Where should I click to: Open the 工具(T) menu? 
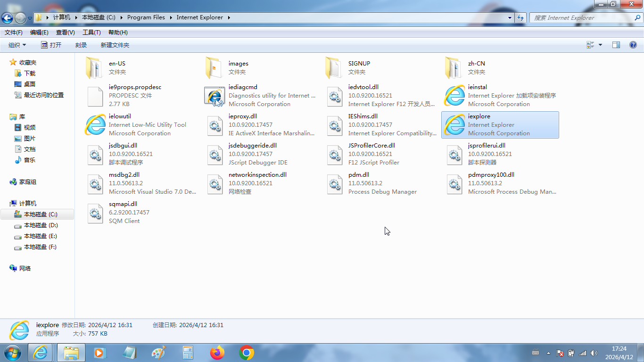pyautogui.click(x=91, y=33)
